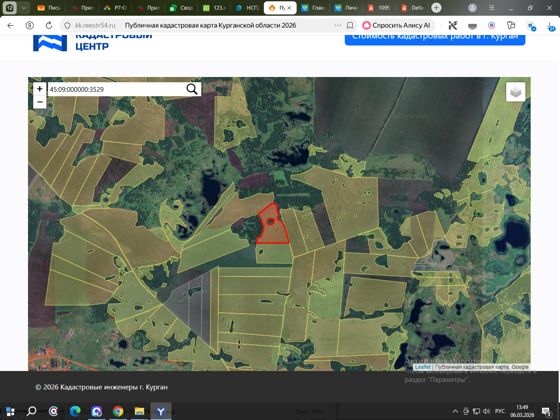This screenshot has height=420, width=560.
Task: Open a new browser tab
Action: click(436, 8)
